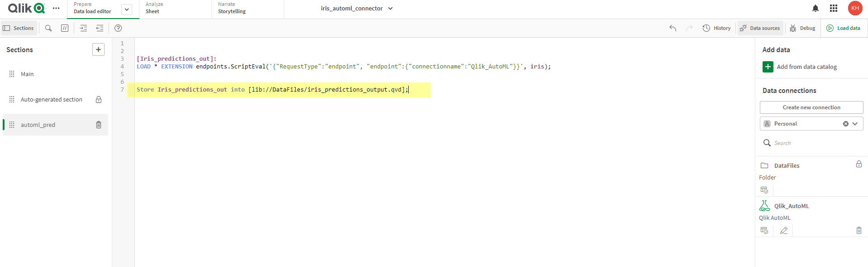Image resolution: width=868 pixels, height=267 pixels.
Task: Indent the selected script lines
Action: 83,28
